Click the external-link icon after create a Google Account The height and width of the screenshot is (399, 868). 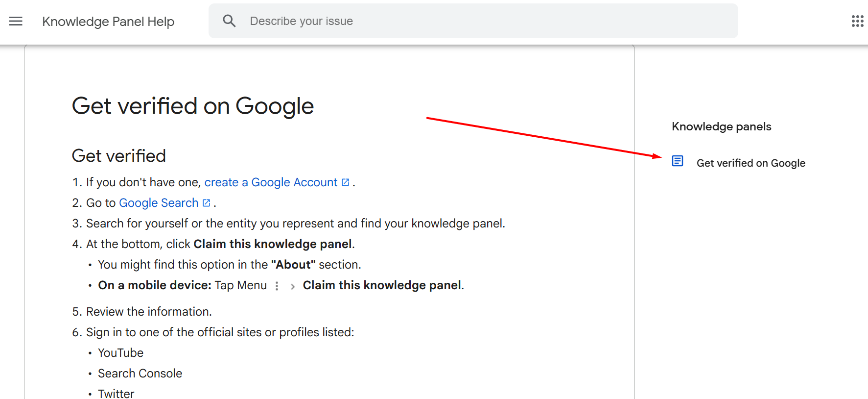coord(345,181)
